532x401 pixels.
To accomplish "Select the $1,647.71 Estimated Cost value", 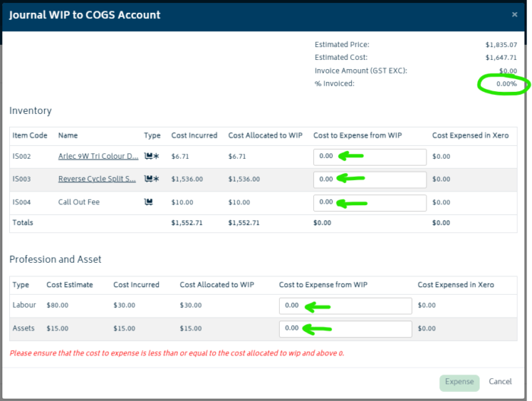I will pyautogui.click(x=501, y=58).
